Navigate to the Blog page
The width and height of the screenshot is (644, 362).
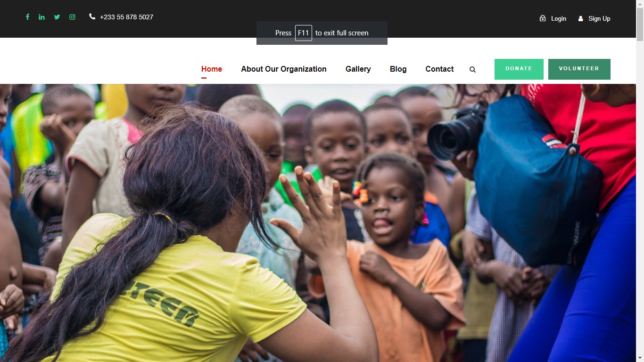[x=398, y=69]
